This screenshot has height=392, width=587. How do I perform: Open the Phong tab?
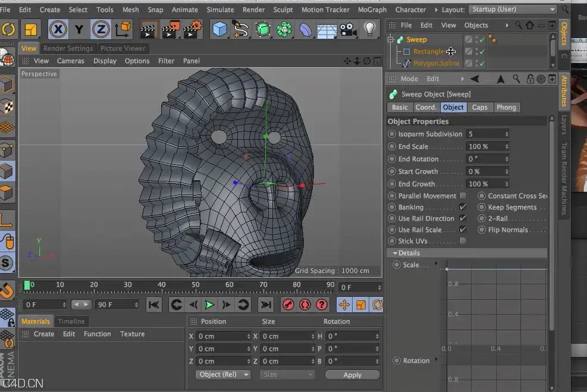(x=506, y=107)
